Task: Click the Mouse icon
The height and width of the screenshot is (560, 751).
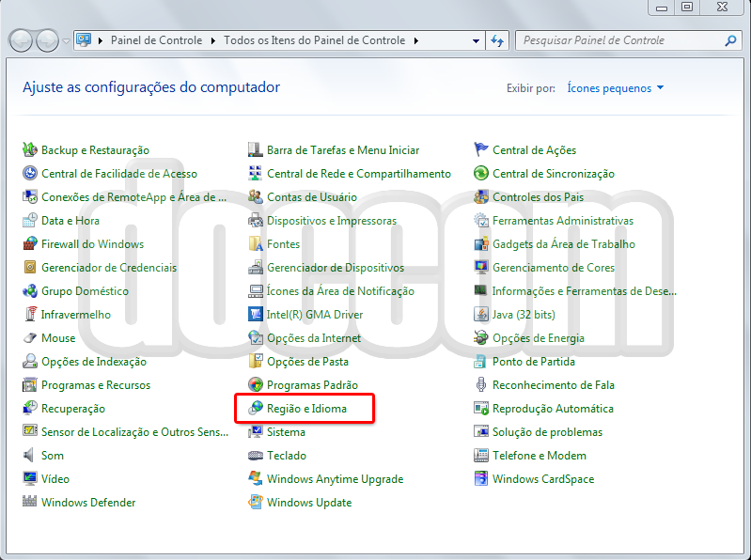Action: [x=30, y=337]
